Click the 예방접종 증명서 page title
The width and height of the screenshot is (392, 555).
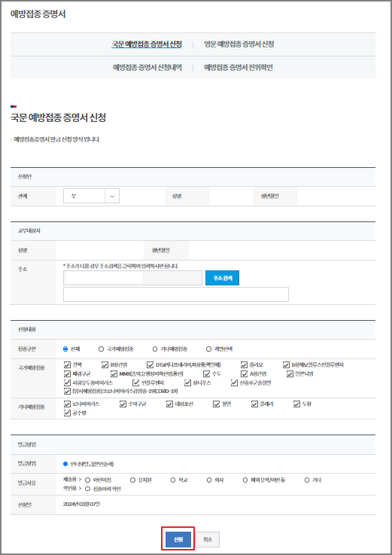tap(38, 14)
